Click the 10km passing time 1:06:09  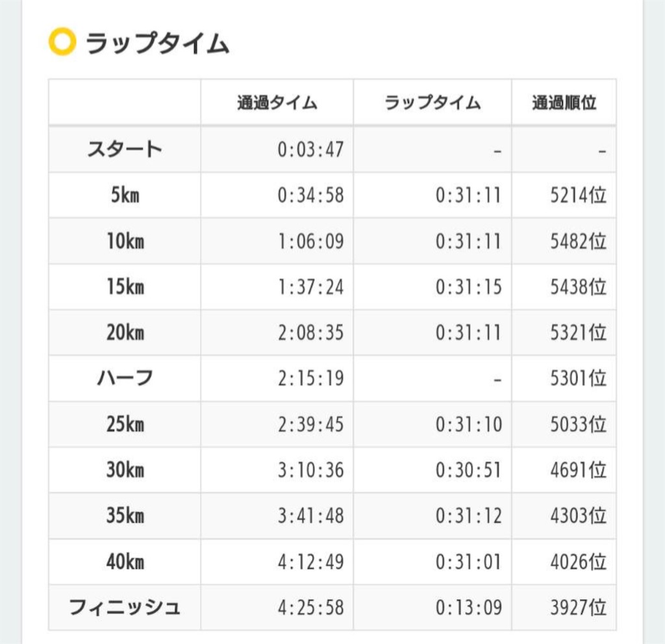(310, 241)
